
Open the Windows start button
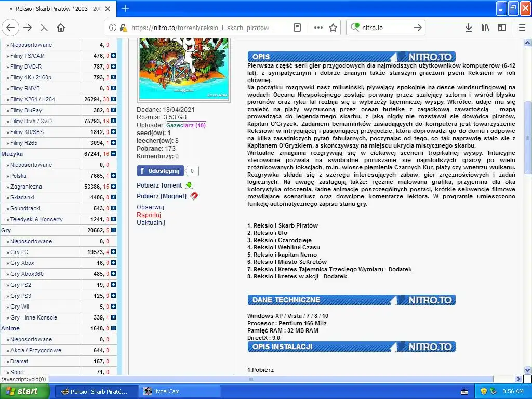coord(24,391)
